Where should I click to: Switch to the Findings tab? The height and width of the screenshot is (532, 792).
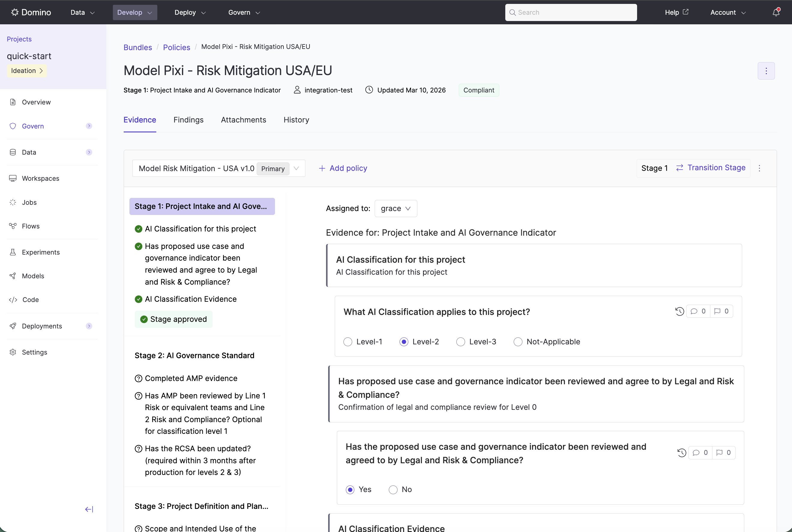click(x=188, y=120)
